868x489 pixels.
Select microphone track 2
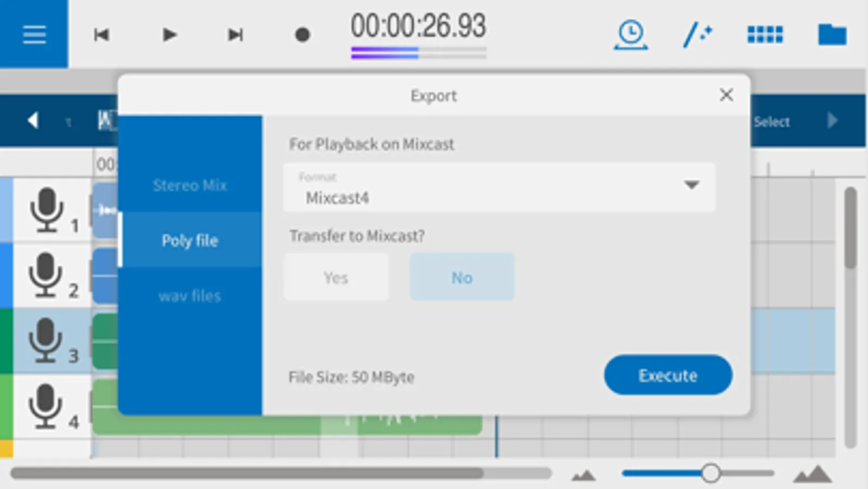pyautogui.click(x=52, y=275)
